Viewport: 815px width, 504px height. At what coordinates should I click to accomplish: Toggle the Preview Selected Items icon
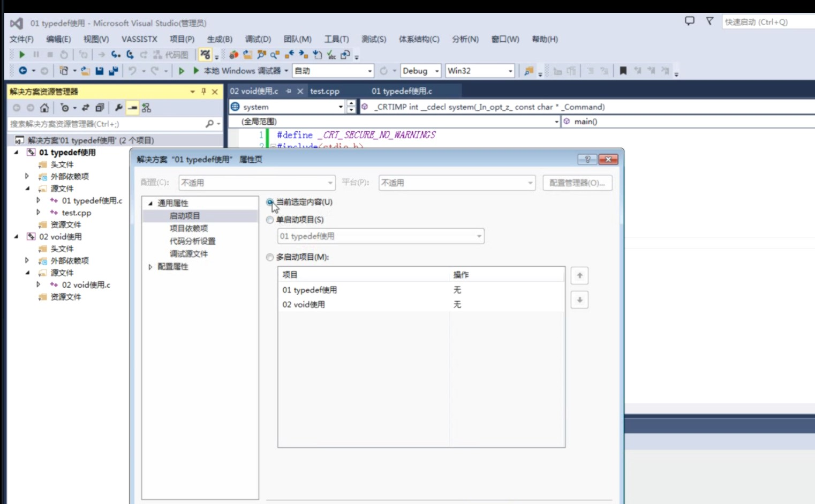(x=132, y=108)
